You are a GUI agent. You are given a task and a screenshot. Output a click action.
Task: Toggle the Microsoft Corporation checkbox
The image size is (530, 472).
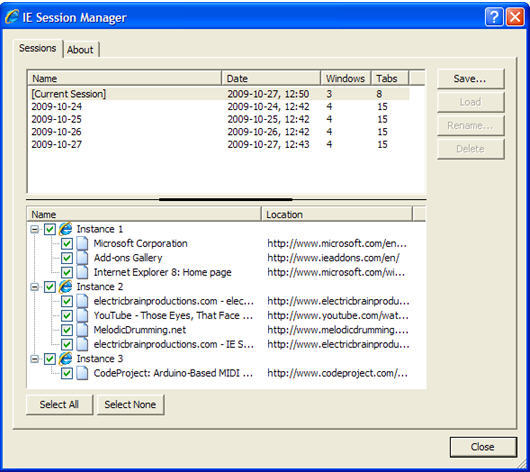pyautogui.click(x=67, y=243)
